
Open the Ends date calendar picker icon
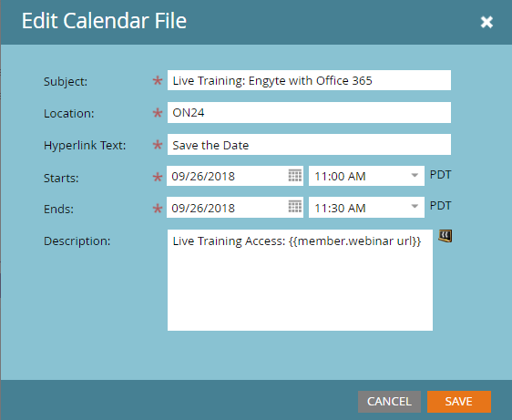(x=295, y=207)
